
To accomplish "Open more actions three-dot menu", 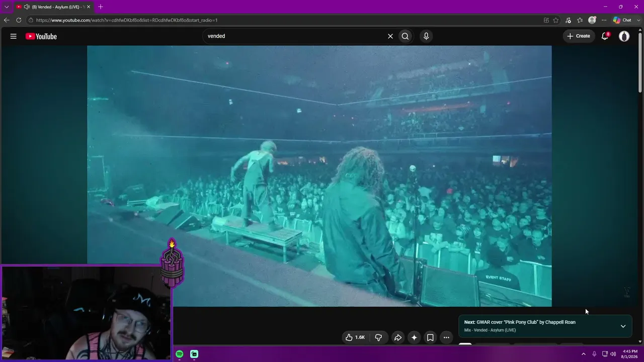I will 446,337.
